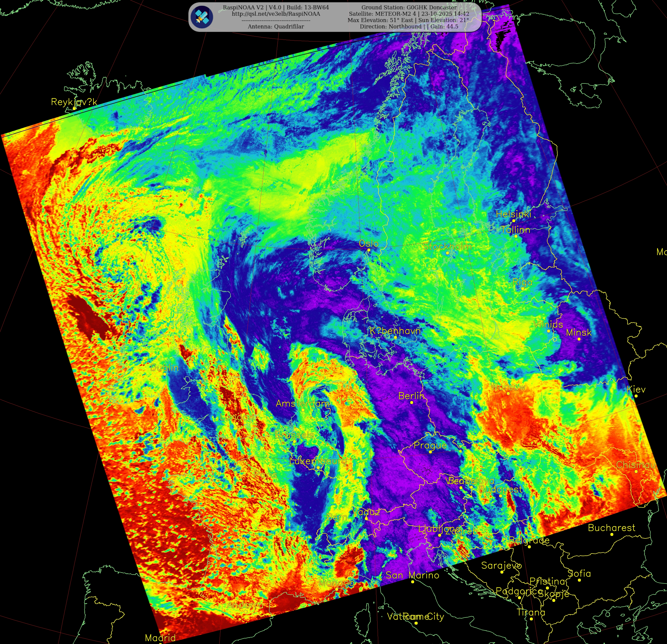The height and width of the screenshot is (644, 667).
Task: Click the Prague city label
Action: click(x=430, y=445)
